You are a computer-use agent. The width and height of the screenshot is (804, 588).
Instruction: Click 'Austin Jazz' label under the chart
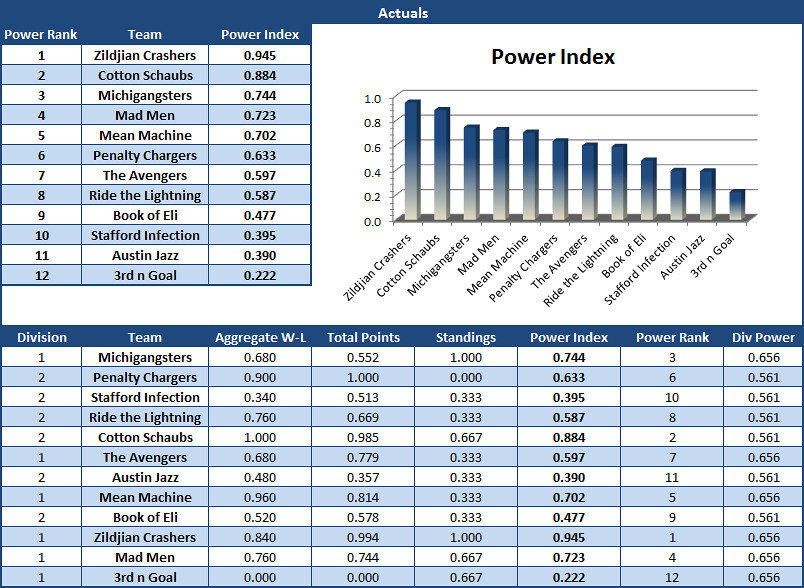(682, 257)
